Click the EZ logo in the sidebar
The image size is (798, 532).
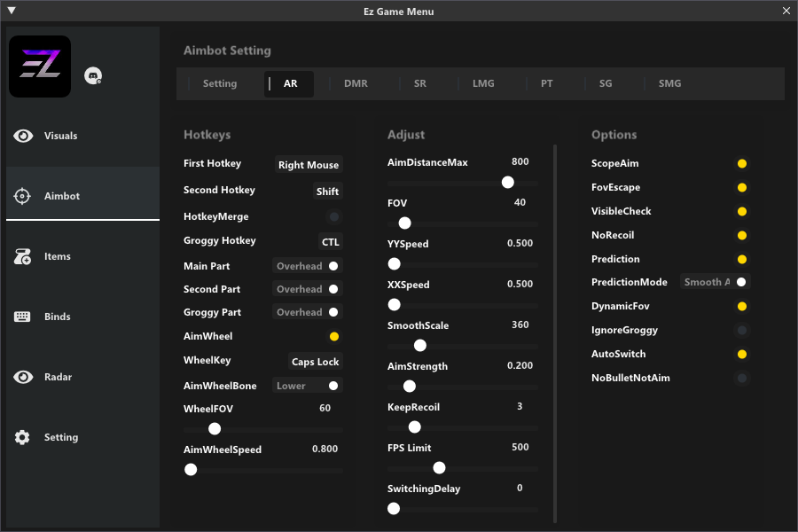click(x=40, y=66)
